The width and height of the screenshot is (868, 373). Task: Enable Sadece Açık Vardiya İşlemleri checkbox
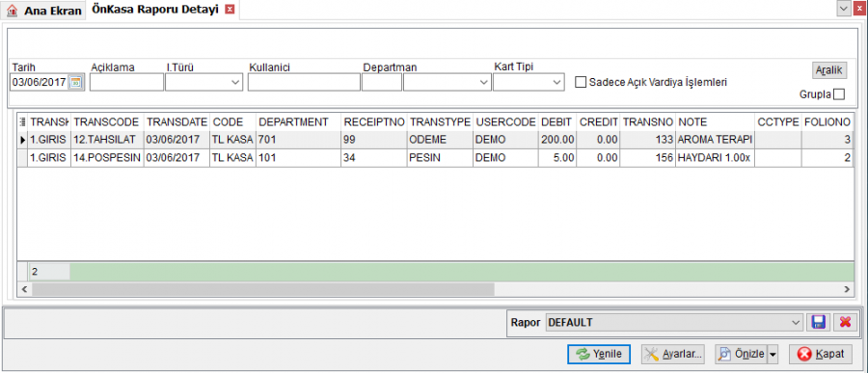tap(581, 83)
